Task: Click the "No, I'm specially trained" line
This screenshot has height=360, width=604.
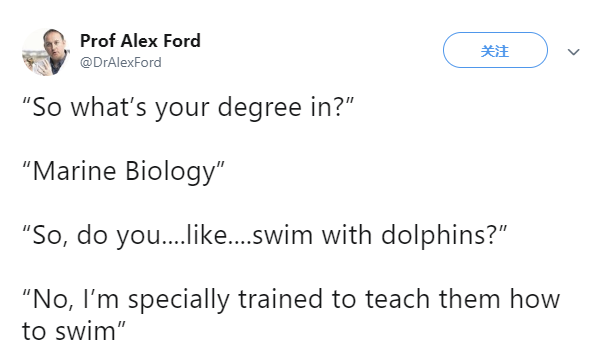Action: pyautogui.click(x=291, y=299)
